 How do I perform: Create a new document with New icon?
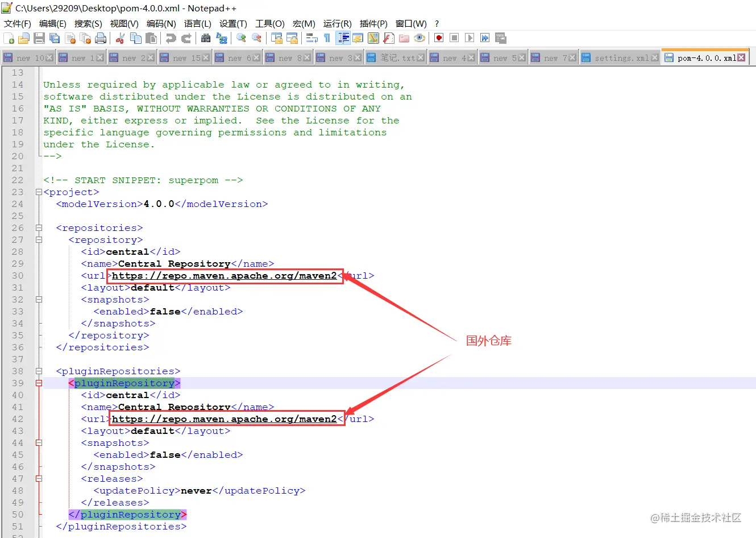click(x=9, y=38)
